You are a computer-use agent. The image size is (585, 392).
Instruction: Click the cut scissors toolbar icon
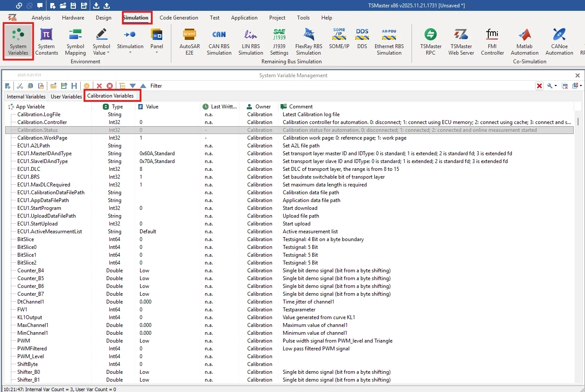[20, 86]
